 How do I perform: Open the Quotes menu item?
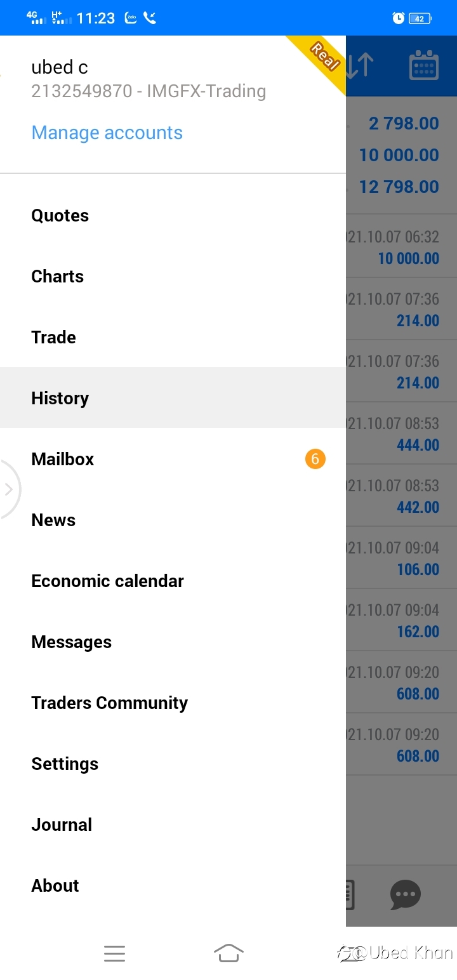[x=173, y=216]
